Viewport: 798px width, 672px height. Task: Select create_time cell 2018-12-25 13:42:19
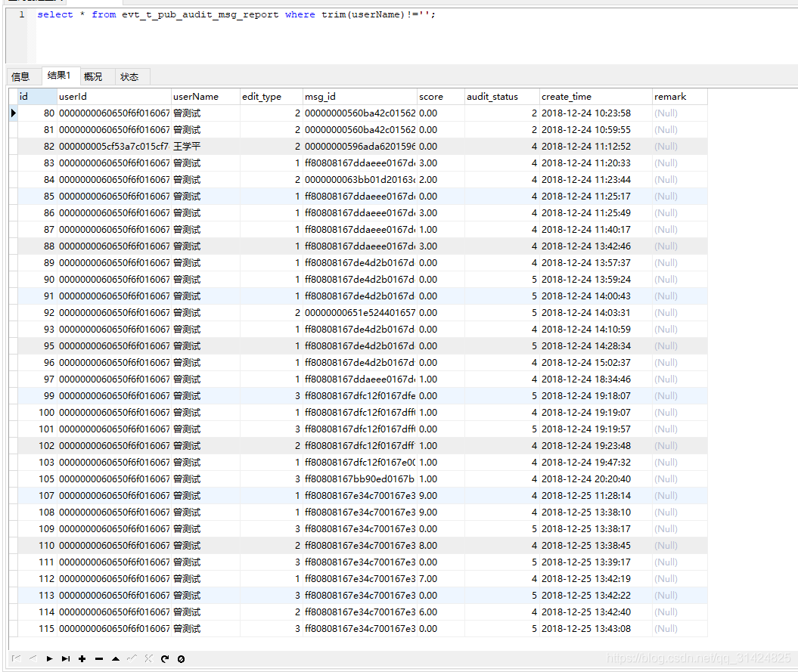(x=596, y=579)
